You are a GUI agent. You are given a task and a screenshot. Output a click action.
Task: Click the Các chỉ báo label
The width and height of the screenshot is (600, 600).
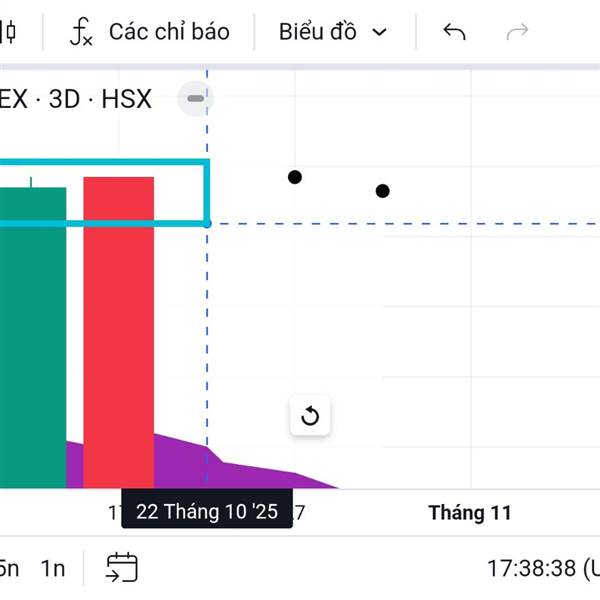point(169,32)
